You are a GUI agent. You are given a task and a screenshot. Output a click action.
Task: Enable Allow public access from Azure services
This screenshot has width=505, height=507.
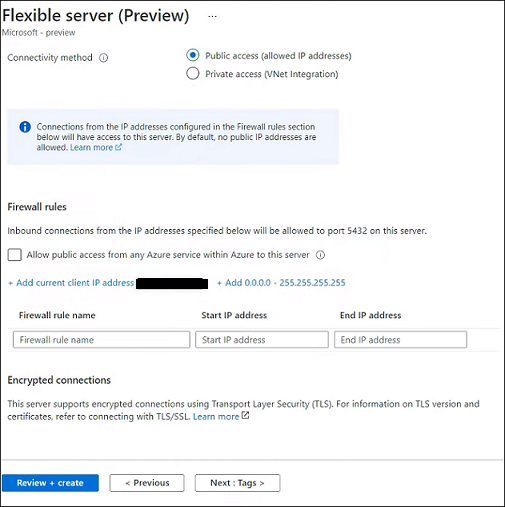(x=15, y=255)
